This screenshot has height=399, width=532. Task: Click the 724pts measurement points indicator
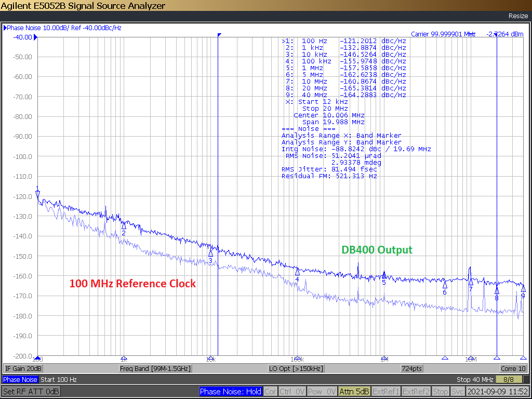[x=412, y=368]
